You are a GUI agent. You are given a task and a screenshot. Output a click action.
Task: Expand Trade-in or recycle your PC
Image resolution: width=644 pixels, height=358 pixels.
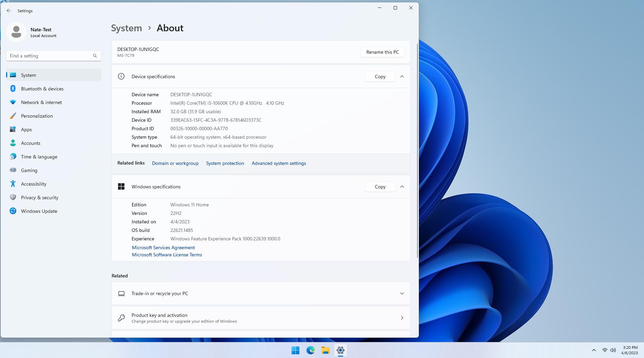pos(402,293)
